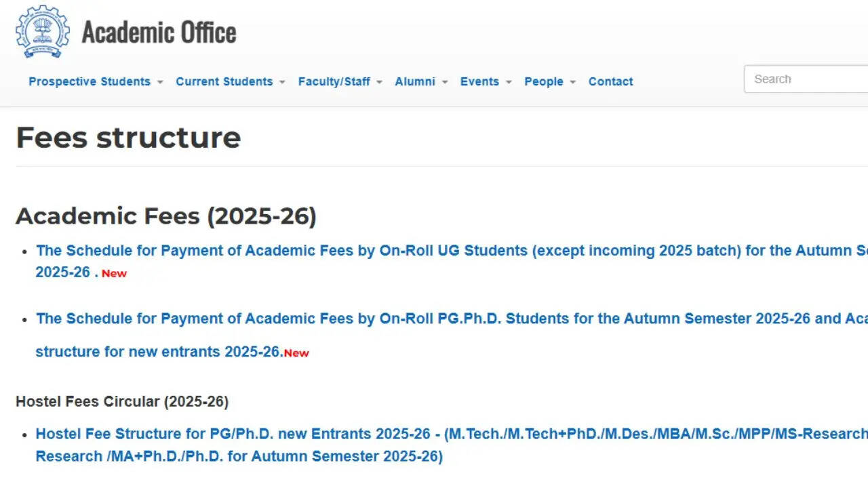Go to the Contact page

(x=610, y=81)
